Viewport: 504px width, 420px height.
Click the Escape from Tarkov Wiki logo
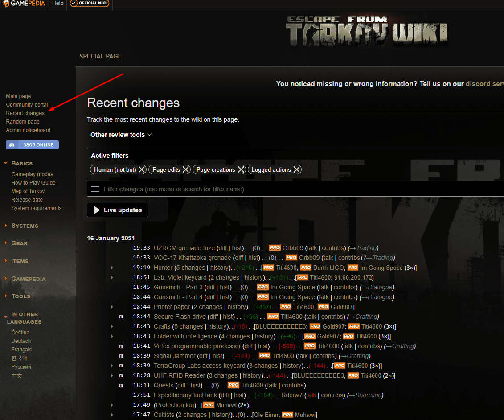click(366, 32)
